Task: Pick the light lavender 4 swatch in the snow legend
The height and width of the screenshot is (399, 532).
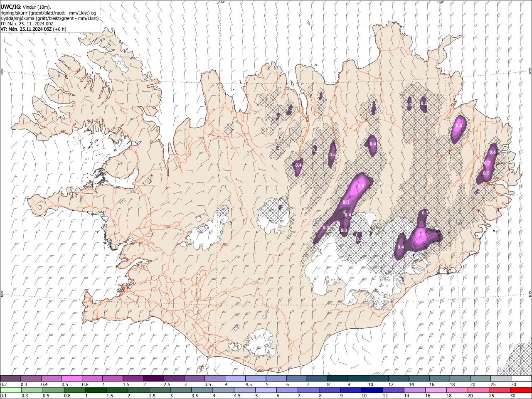Action: 235,379
